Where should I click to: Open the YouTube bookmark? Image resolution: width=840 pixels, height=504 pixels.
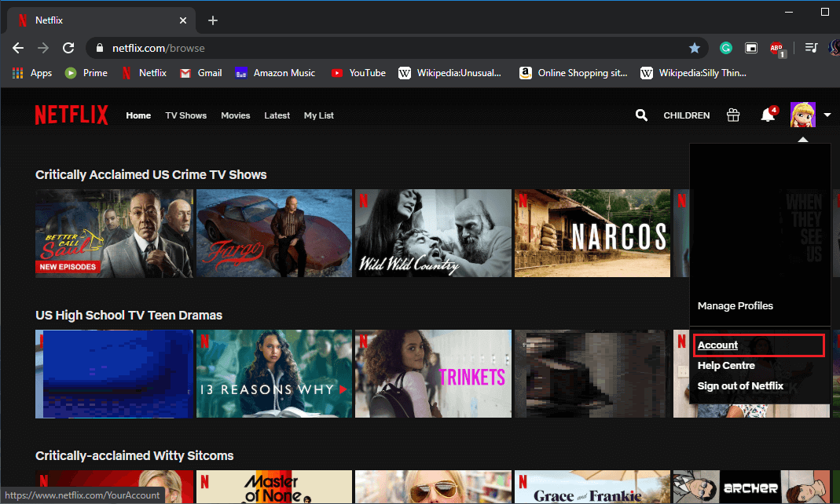point(358,73)
